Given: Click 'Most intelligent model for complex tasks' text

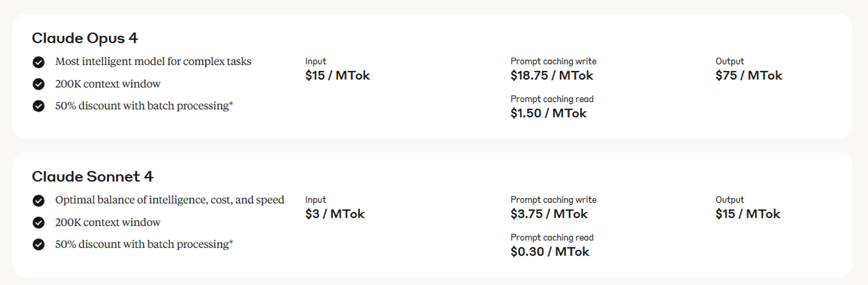Looking at the screenshot, I should click(x=153, y=61).
